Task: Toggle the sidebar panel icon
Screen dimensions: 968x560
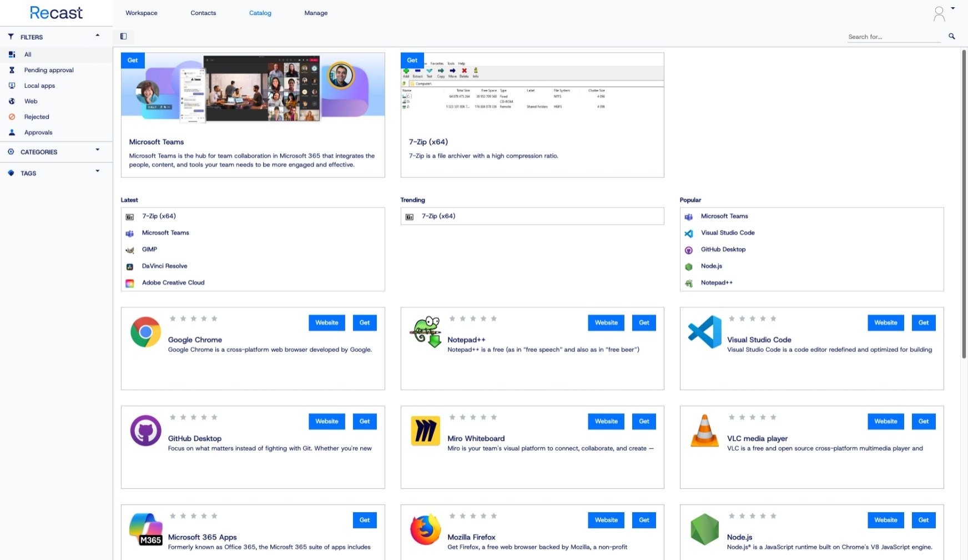Action: click(x=123, y=37)
